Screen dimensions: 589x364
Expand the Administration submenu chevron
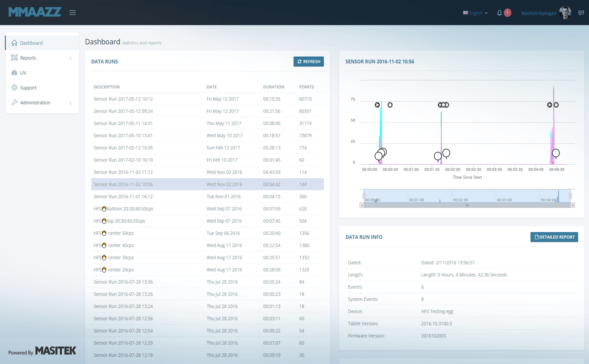point(71,103)
